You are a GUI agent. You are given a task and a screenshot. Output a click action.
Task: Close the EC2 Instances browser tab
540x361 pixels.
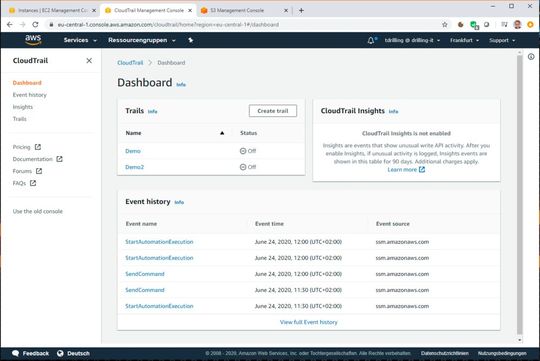(94, 10)
